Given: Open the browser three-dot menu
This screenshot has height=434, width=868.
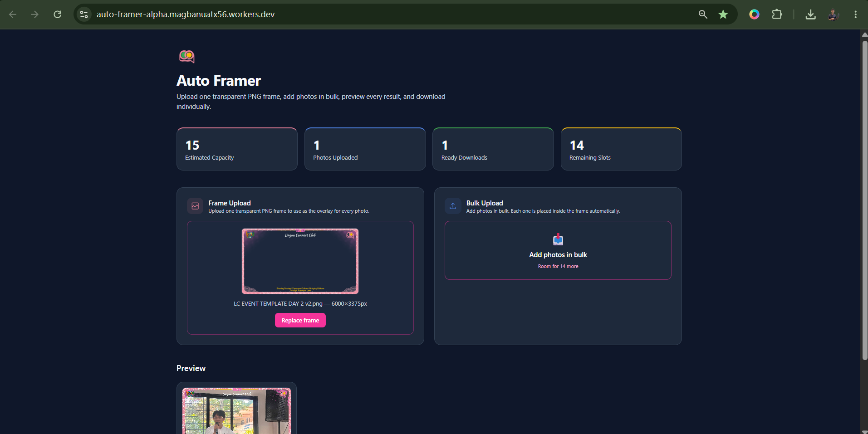Looking at the screenshot, I should tap(855, 15).
